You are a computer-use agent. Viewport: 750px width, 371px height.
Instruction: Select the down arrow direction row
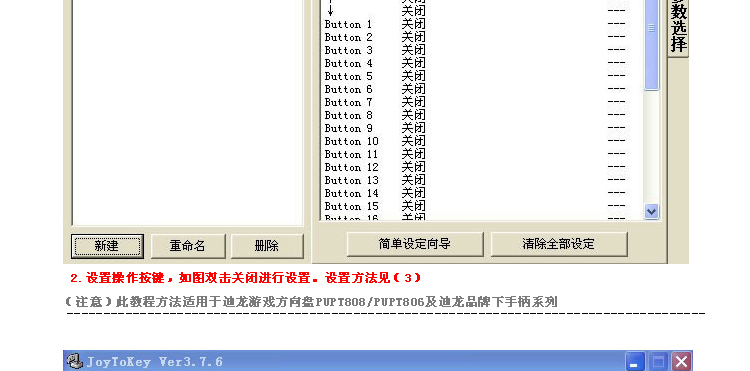[482, 11]
